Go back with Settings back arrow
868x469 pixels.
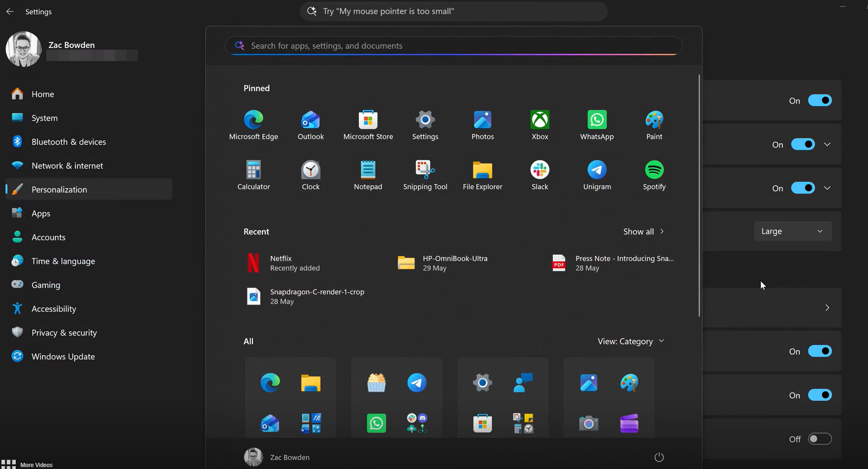coord(10,11)
